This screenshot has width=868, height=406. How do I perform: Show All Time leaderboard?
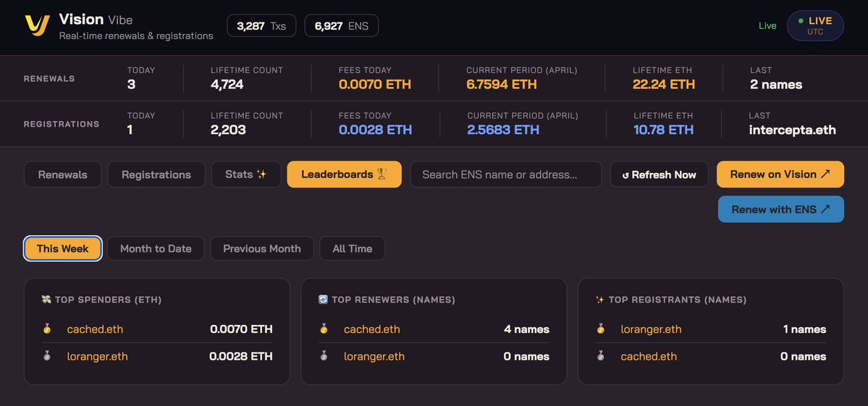[x=352, y=248]
